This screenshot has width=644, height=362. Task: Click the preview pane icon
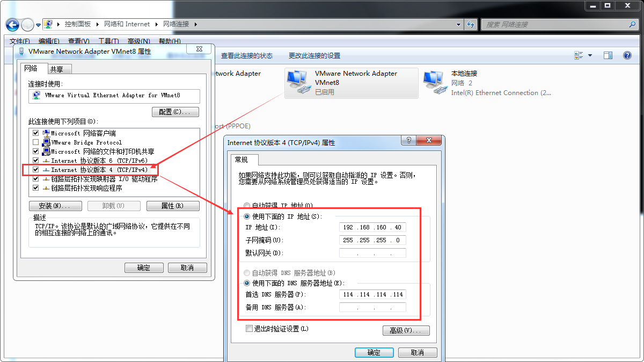pos(608,55)
